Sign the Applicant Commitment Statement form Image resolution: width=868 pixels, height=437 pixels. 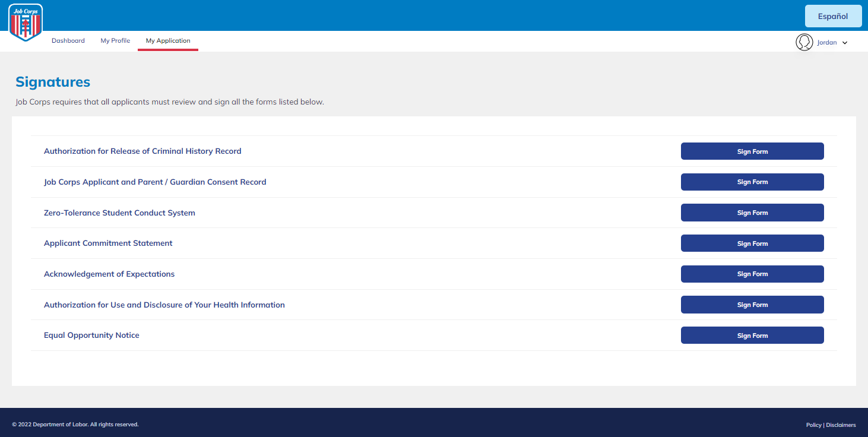click(752, 243)
